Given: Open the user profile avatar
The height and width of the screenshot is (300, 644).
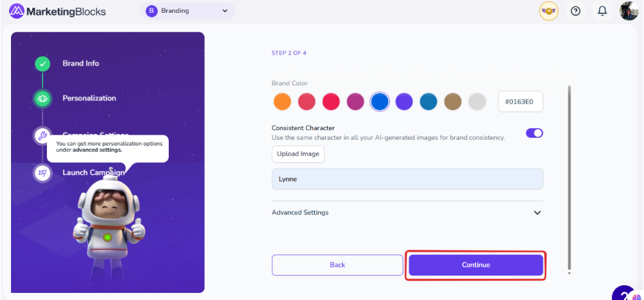Looking at the screenshot, I should coord(629,11).
